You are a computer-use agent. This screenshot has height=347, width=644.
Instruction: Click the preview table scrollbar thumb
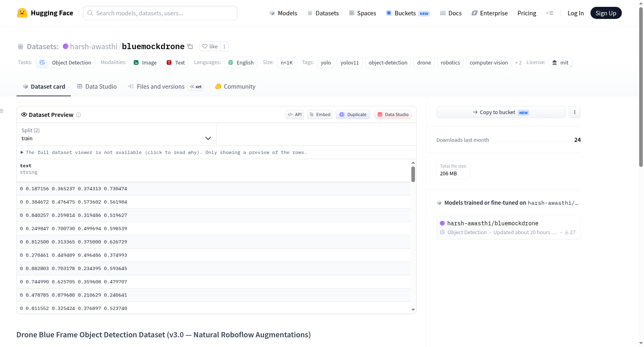click(413, 174)
